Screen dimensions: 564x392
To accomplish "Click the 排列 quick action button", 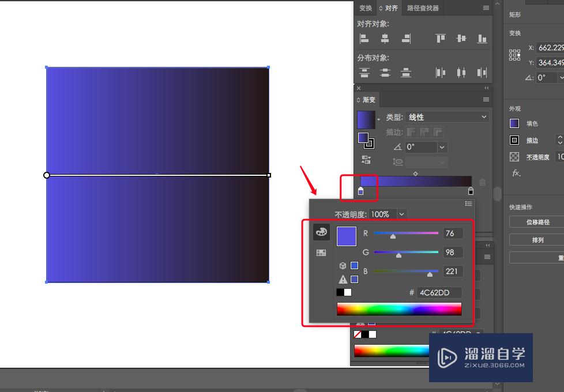I will pyautogui.click(x=537, y=240).
